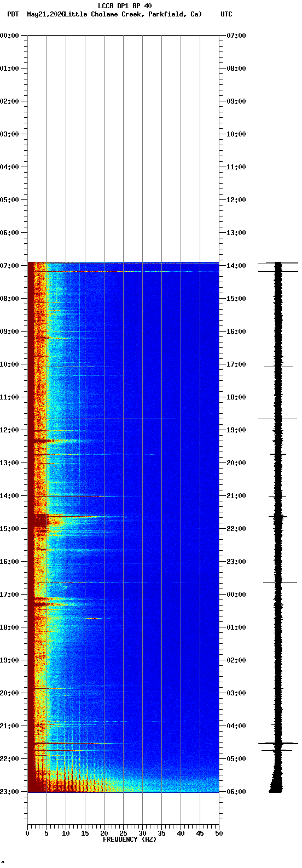This screenshot has width=302, height=868.
Task: Click the '17:00' label on UTC axis
Action: coord(236,364)
